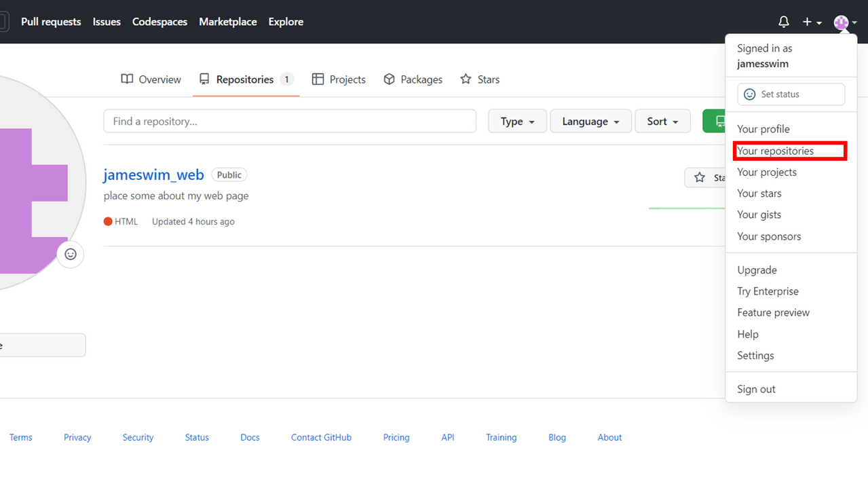Expand the Language filter dropdown
Viewport: 868px width, 503px height.
point(590,122)
